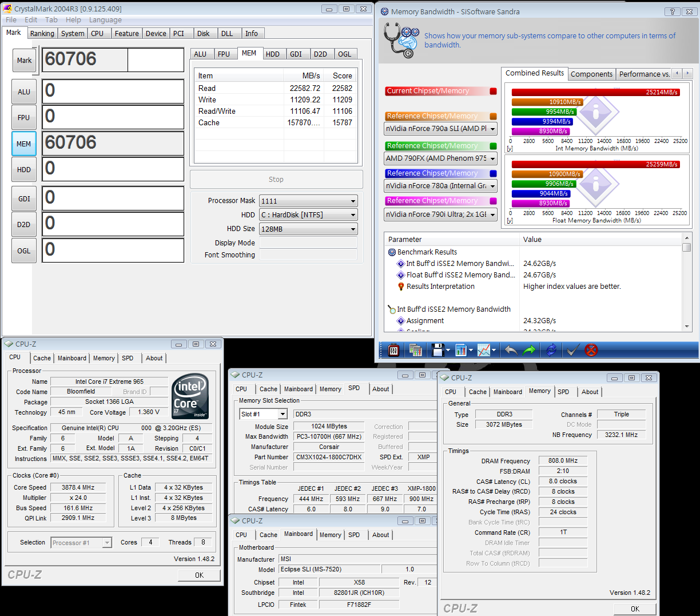Image resolution: width=700 pixels, height=616 pixels.
Task: Click the copy results icon in Sandra toolbar
Action: point(416,350)
